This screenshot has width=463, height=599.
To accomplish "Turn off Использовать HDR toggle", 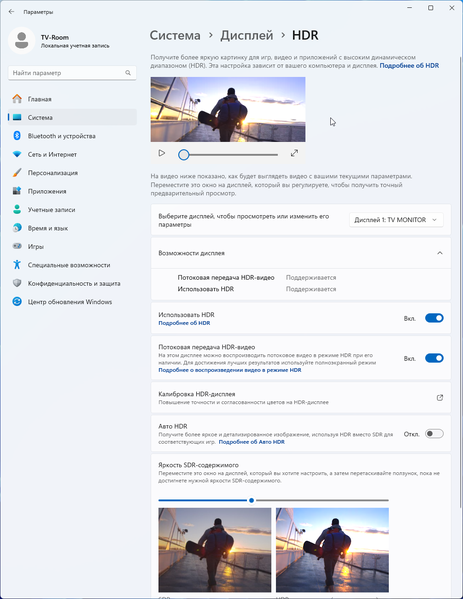I will coord(434,318).
